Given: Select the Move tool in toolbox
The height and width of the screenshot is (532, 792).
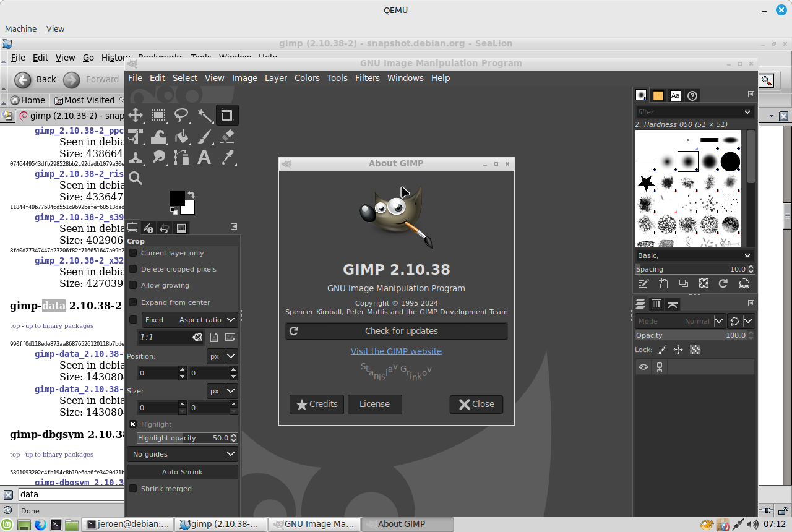Looking at the screenshot, I should pos(136,115).
